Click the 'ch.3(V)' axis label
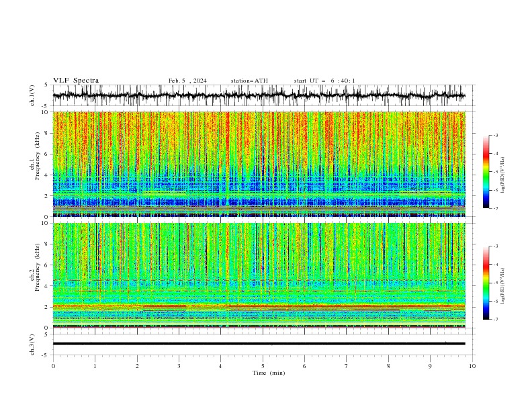The image size is (532, 411). (x=32, y=345)
